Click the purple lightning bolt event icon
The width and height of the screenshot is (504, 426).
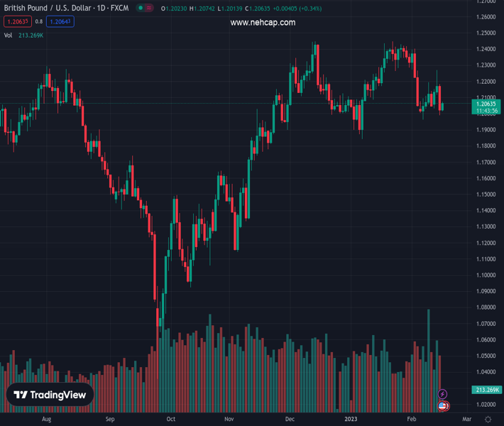[x=442, y=394]
